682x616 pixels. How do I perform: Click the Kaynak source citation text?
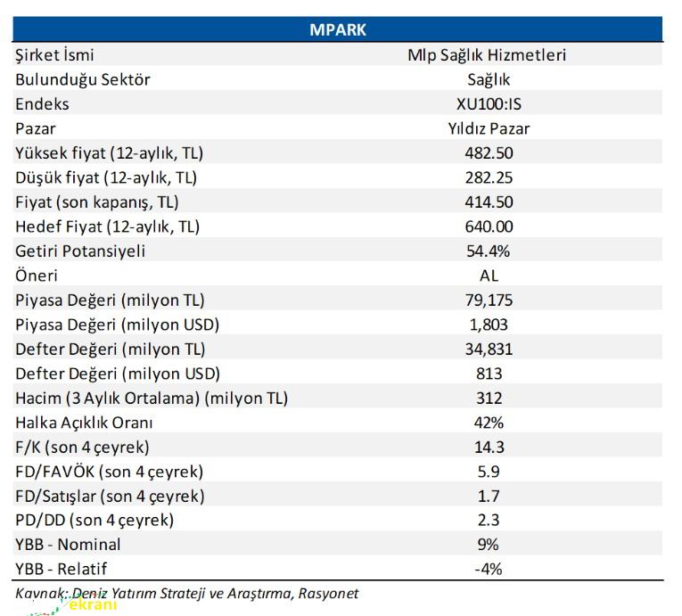187,592
